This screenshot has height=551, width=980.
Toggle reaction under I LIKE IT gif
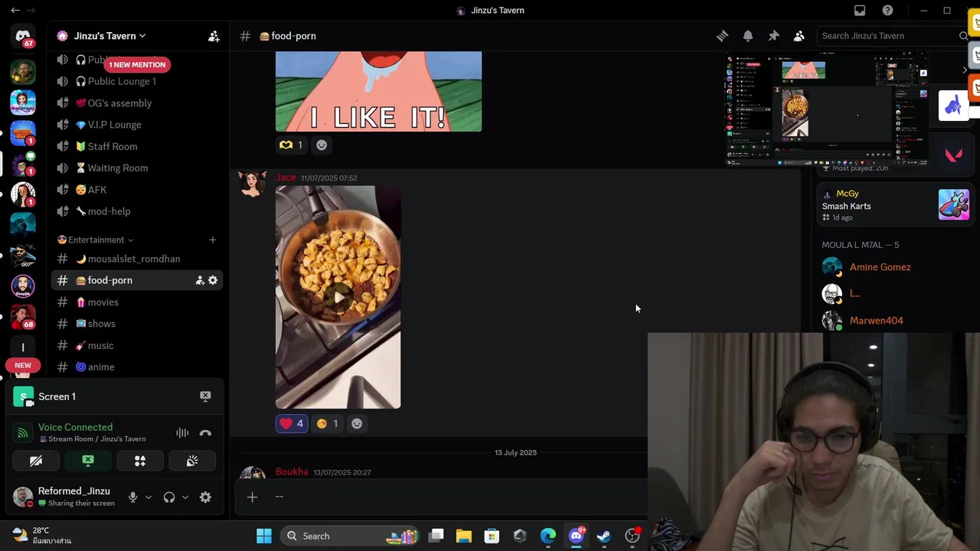pos(292,145)
